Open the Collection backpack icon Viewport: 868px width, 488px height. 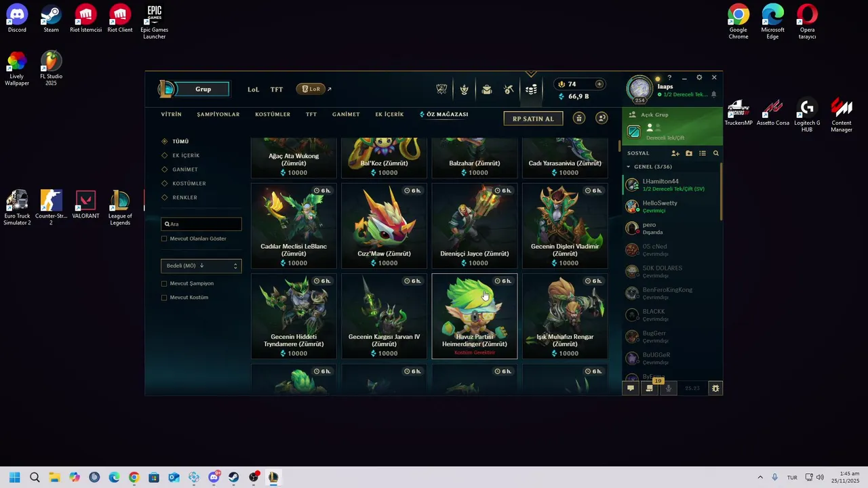click(486, 89)
